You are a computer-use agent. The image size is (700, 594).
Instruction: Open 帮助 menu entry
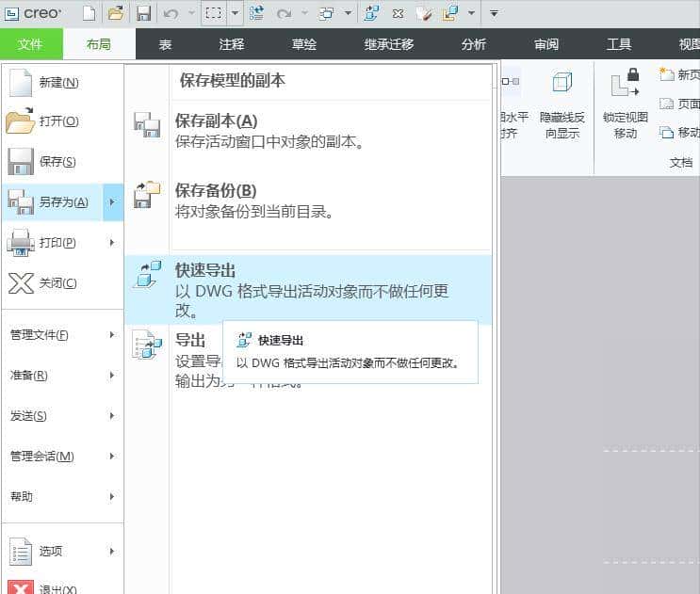click(62, 496)
